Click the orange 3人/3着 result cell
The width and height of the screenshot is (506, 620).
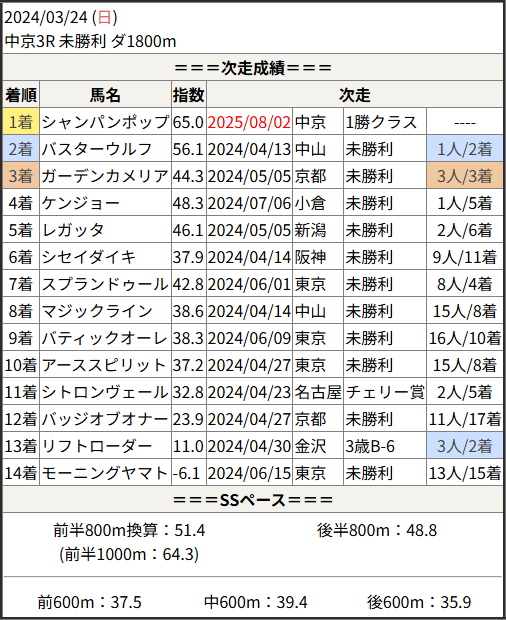[x=464, y=176]
